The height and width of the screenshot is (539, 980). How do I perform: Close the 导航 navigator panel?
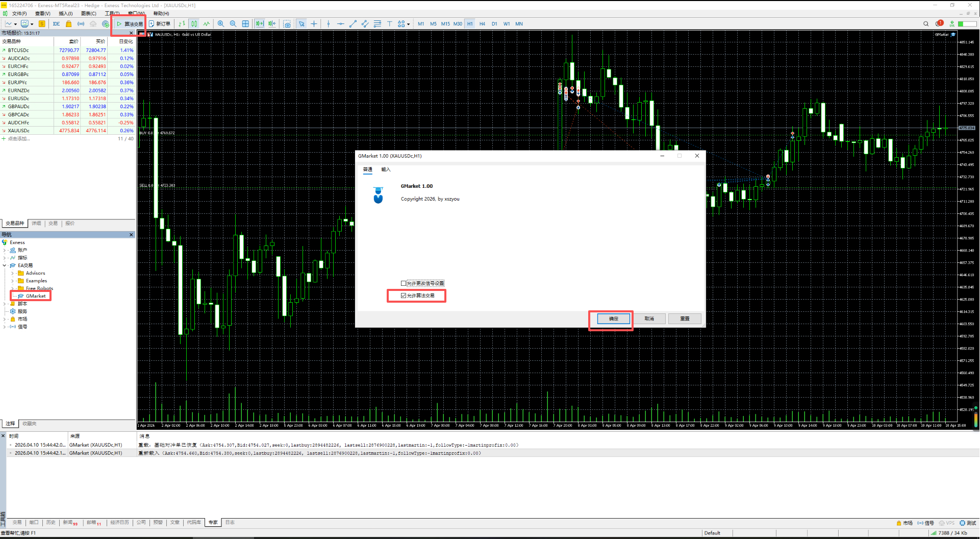click(x=131, y=235)
